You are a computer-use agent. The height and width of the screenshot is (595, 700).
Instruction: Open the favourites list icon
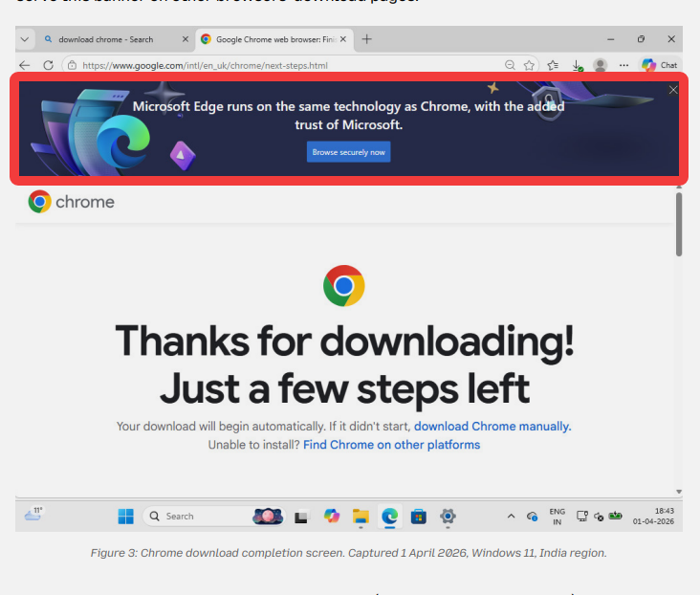point(553,65)
